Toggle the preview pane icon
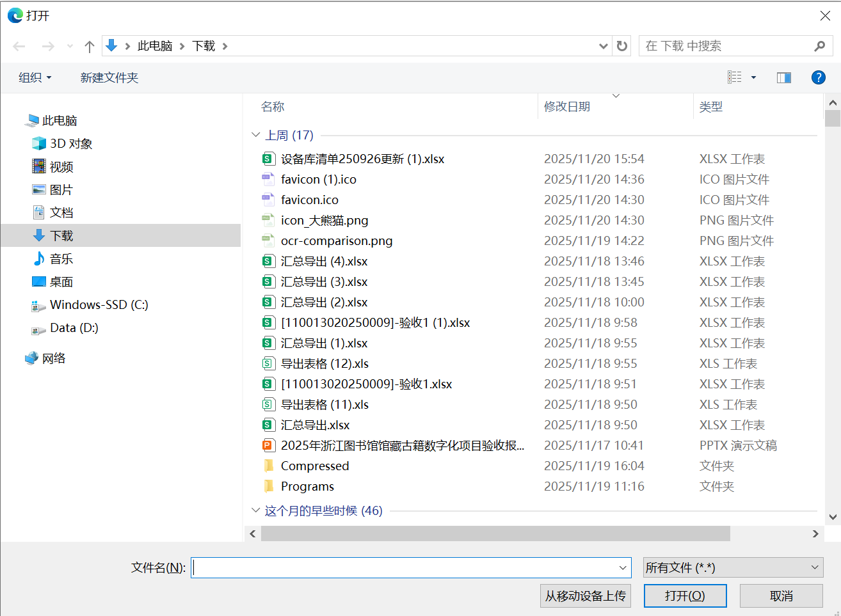The height and width of the screenshot is (616, 841). pyautogui.click(x=783, y=77)
